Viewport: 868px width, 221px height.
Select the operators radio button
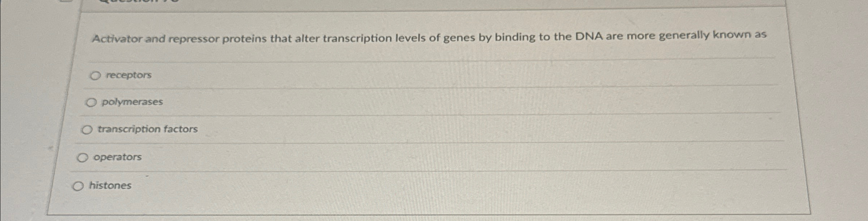[83, 158]
